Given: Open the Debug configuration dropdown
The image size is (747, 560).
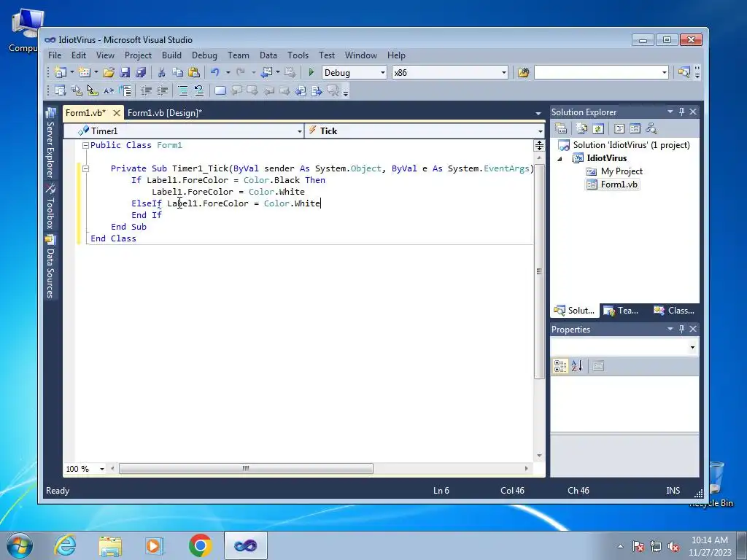Looking at the screenshot, I should coord(382,73).
